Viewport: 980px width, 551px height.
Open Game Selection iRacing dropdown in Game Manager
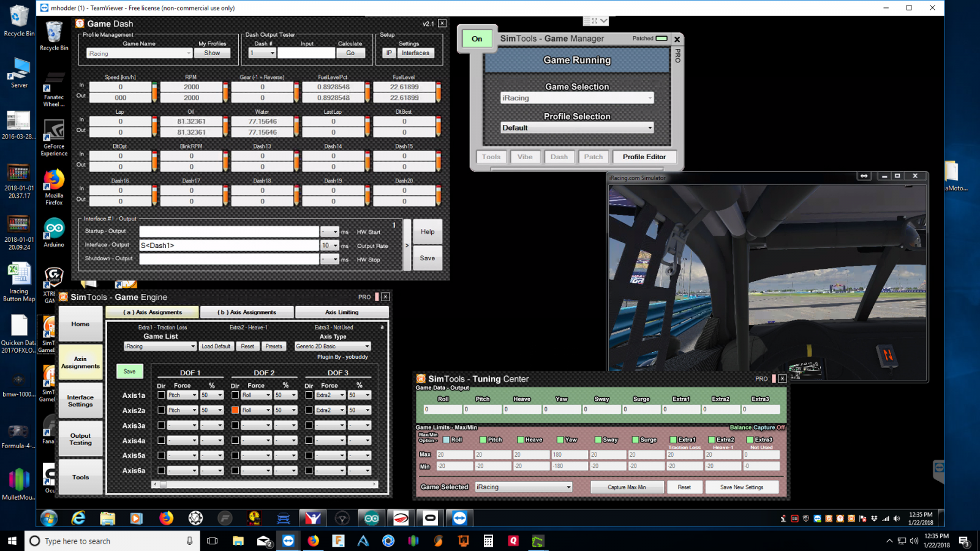pos(577,98)
